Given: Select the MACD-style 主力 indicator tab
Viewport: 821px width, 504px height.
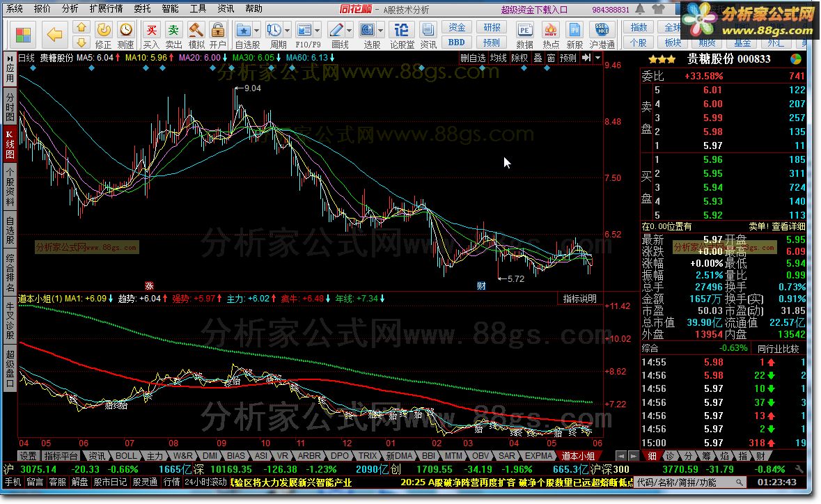Looking at the screenshot, I should (x=155, y=456).
